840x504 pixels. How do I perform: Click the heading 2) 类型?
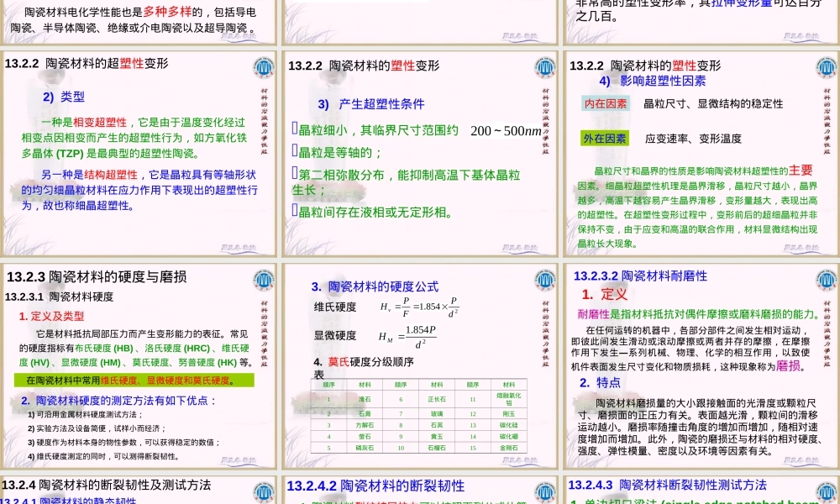tap(64, 97)
